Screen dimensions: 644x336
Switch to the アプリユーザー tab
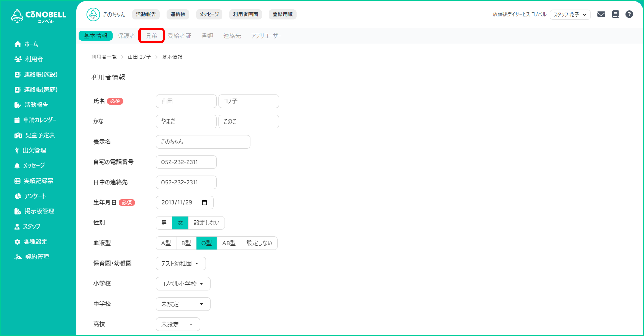point(266,36)
